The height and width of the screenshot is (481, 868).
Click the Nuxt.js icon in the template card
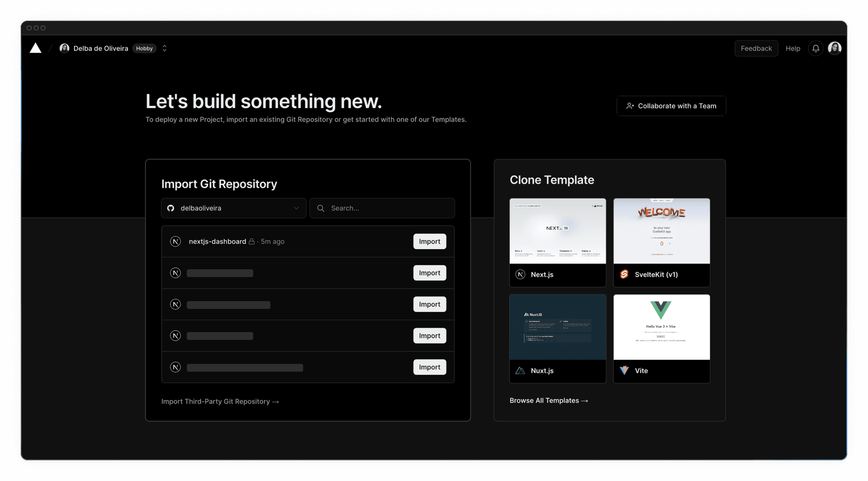520,370
